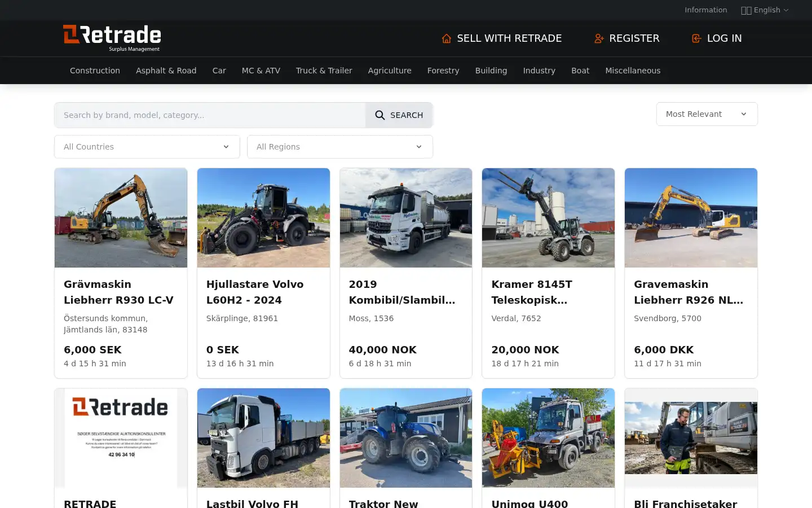This screenshot has height=508, width=812.
Task: Click the 6,000 DKK price
Action: pyautogui.click(x=664, y=350)
